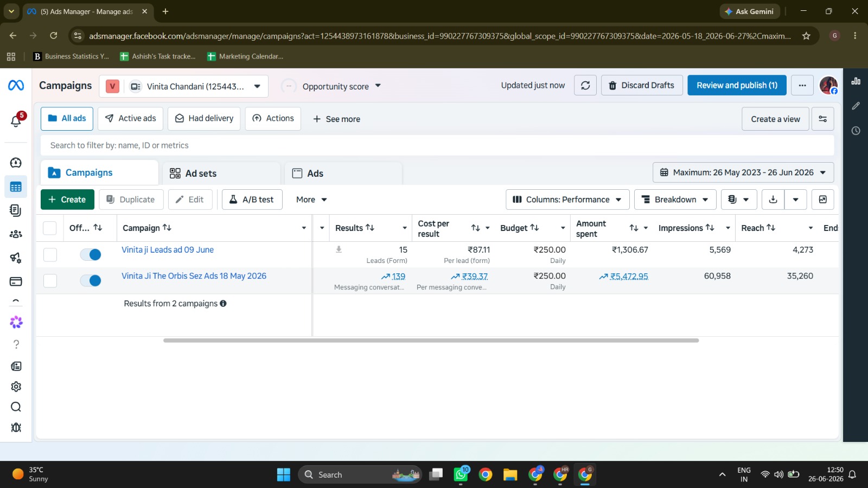Turn off the Vinita Ji The Orbis Sez campaign
Viewport: 868px width, 488px height.
(91, 281)
